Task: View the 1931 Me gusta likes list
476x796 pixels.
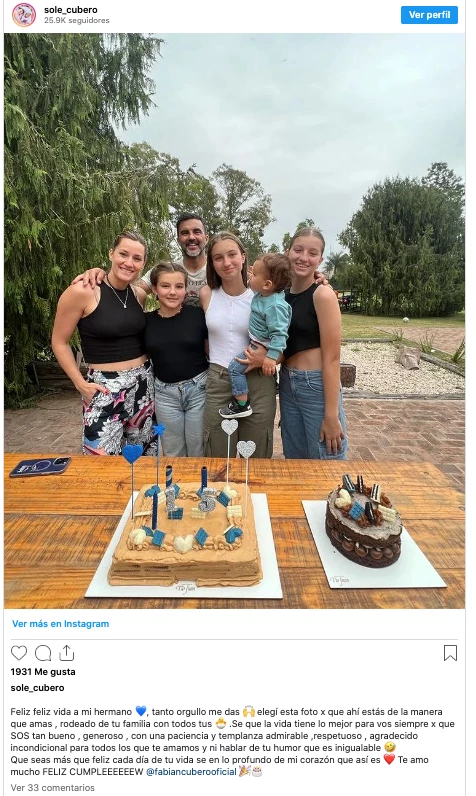Action: pos(43,672)
